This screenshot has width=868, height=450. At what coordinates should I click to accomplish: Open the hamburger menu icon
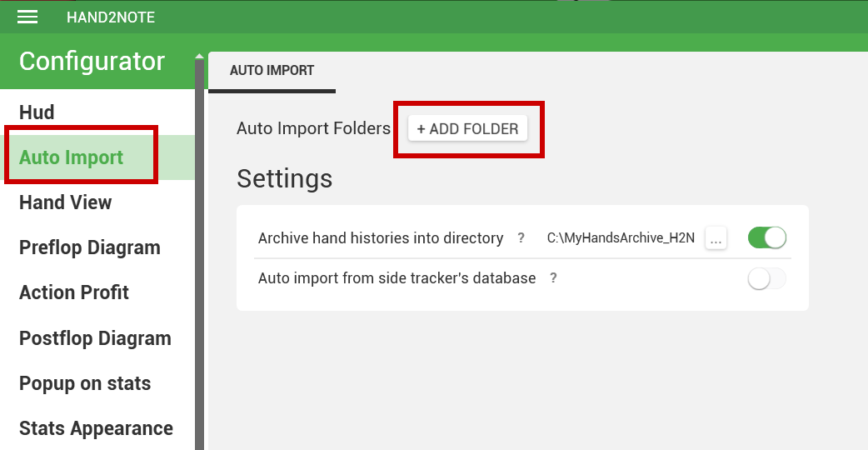click(27, 17)
